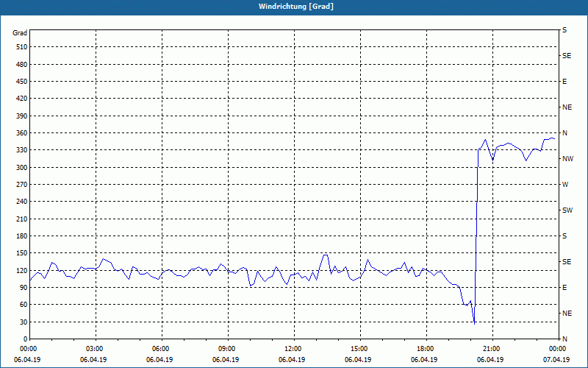Select the E compass label level with 90
The width and height of the screenshot is (588, 368).
(564, 288)
